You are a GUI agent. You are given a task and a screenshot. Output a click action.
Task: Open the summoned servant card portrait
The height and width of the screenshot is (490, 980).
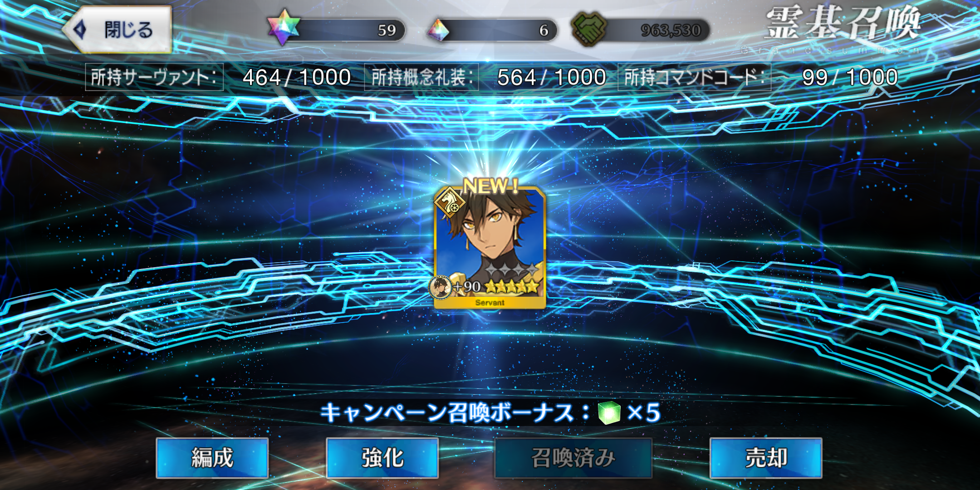tap(490, 248)
